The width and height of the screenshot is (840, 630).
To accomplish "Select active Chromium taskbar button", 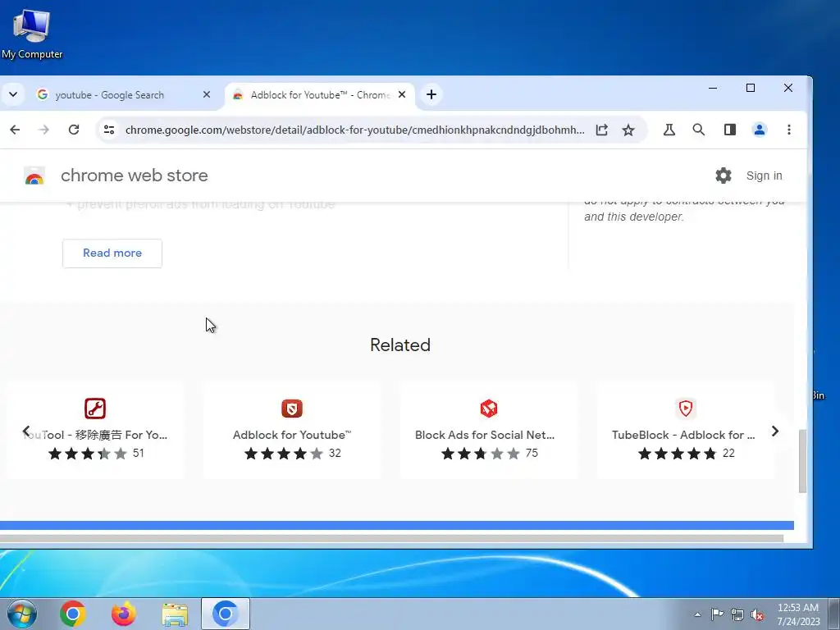I will pyautogui.click(x=226, y=614).
